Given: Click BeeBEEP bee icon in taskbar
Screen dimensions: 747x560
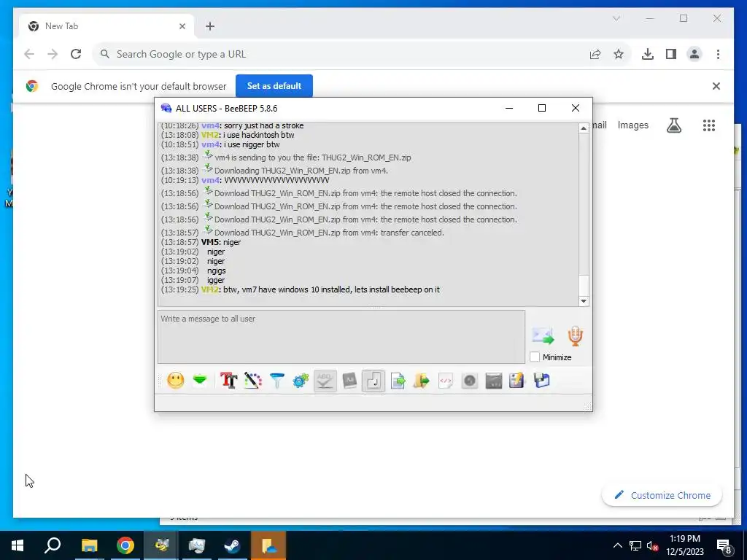Looking at the screenshot, I should (x=161, y=545).
